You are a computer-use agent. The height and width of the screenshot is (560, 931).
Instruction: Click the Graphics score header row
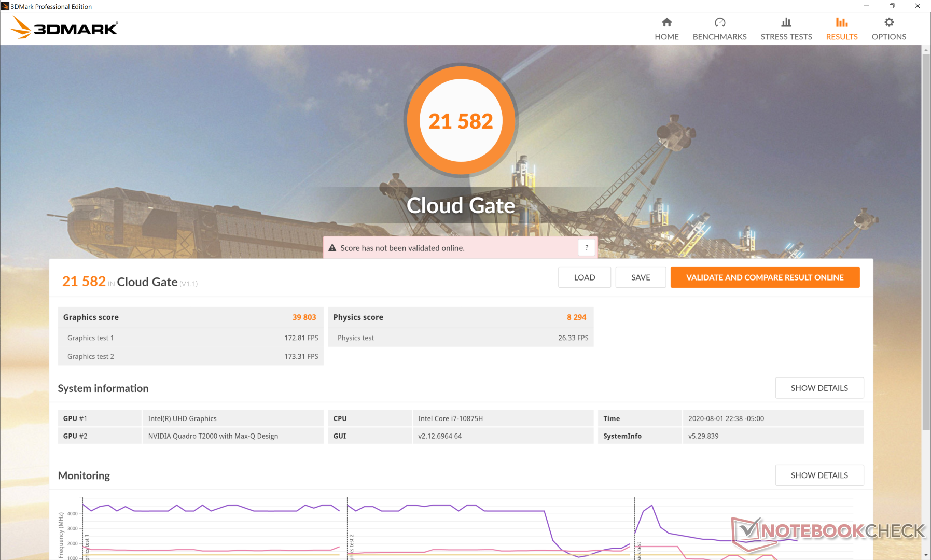click(190, 317)
